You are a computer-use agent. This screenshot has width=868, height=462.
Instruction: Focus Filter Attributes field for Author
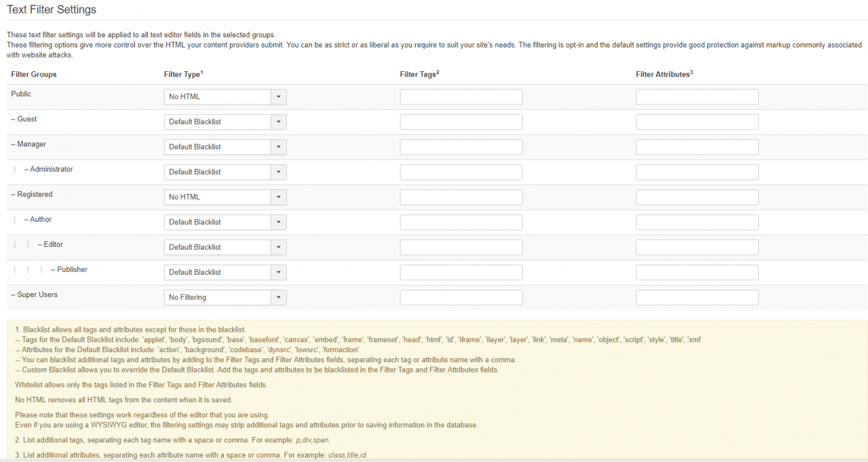coord(697,223)
